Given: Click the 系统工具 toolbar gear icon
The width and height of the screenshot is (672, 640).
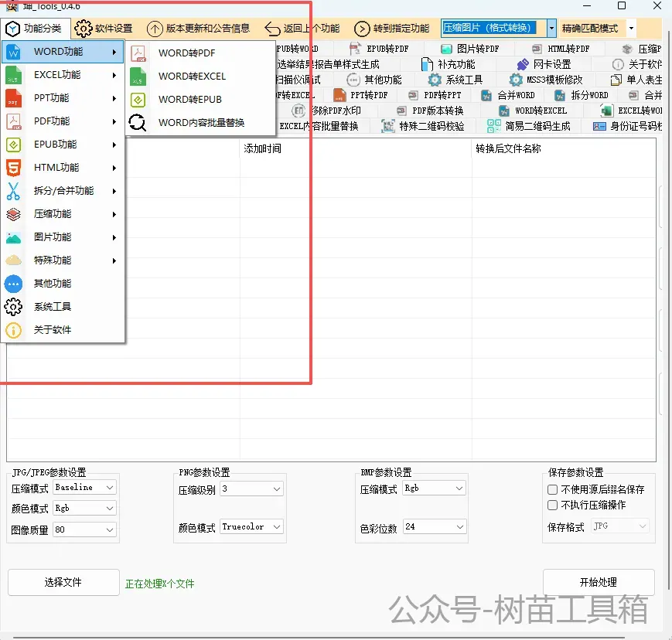Looking at the screenshot, I should (x=435, y=80).
